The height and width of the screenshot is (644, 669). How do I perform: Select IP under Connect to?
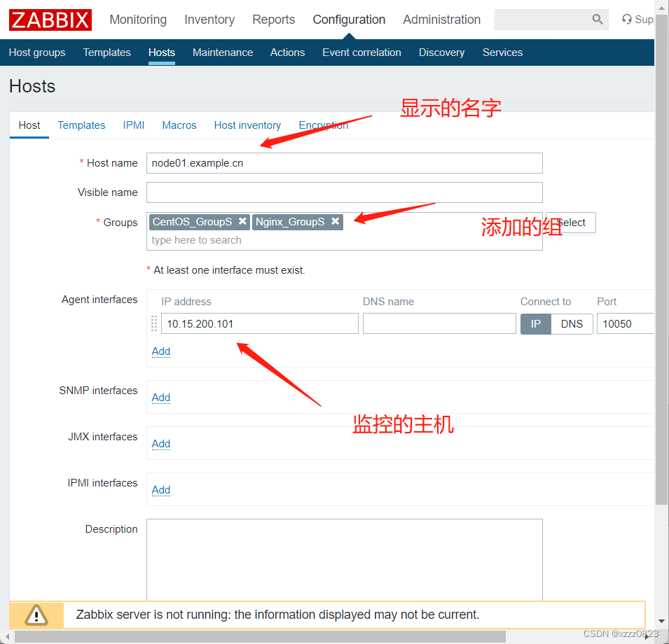tap(535, 324)
